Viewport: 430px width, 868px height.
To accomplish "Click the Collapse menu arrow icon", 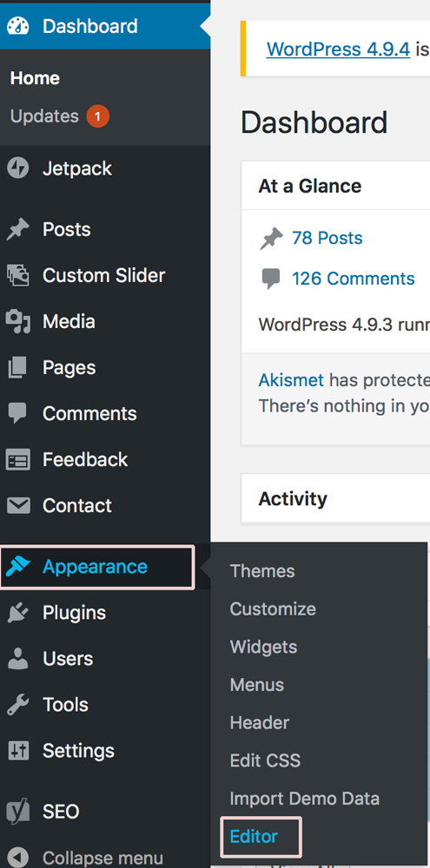I will point(18,858).
